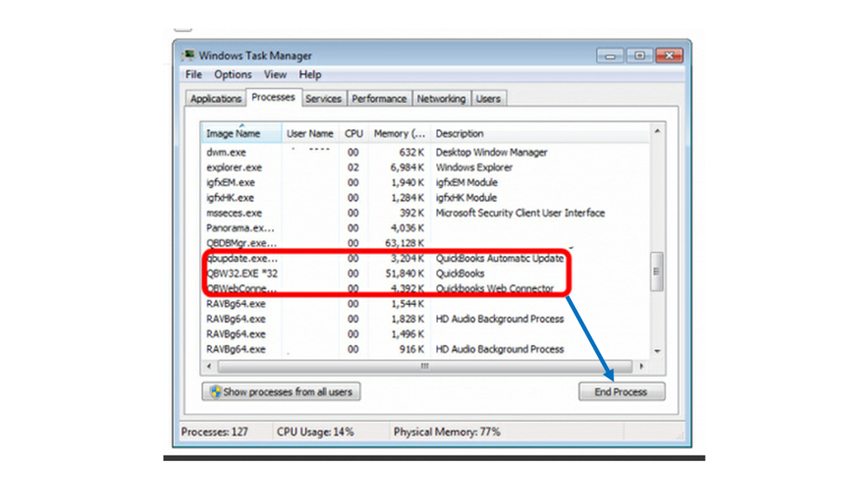Click the horizontal scrollbar right arrow

(x=641, y=366)
